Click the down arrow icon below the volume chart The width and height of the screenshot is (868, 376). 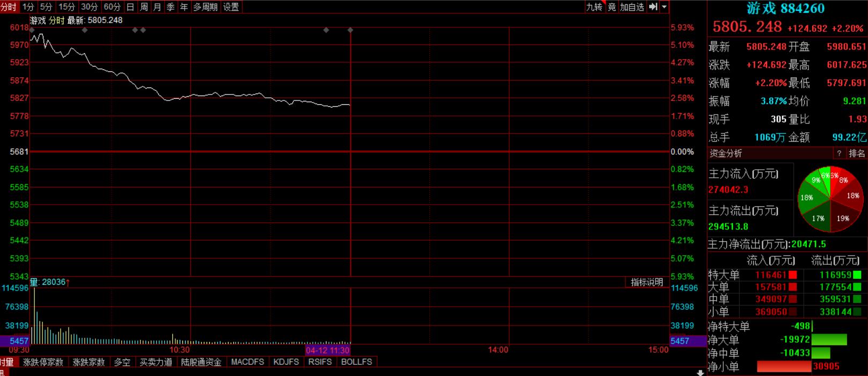tap(700, 372)
